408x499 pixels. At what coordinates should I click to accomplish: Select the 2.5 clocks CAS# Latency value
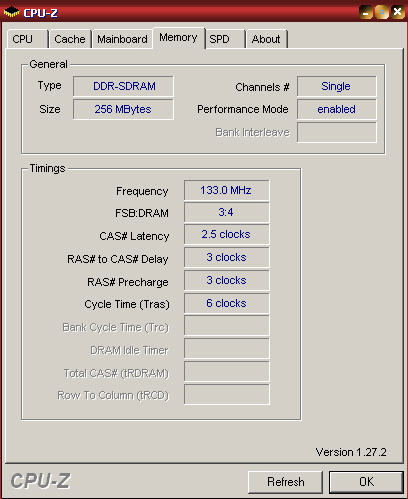pos(227,235)
